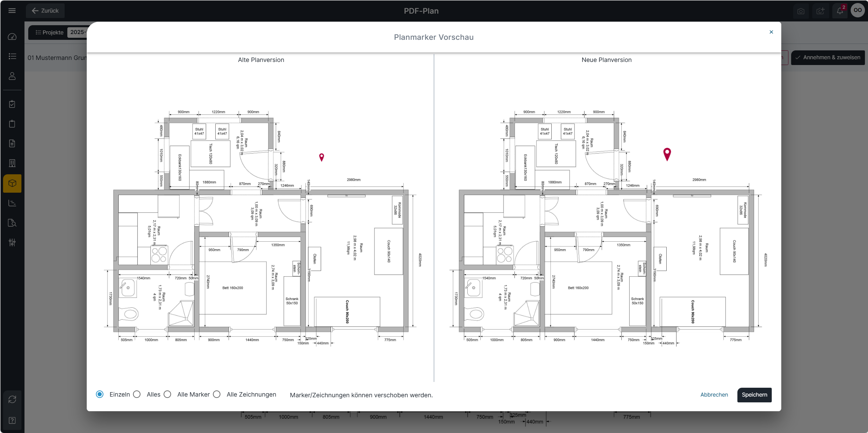
Task: Open the Projekte breadcrumb item
Action: (50, 32)
